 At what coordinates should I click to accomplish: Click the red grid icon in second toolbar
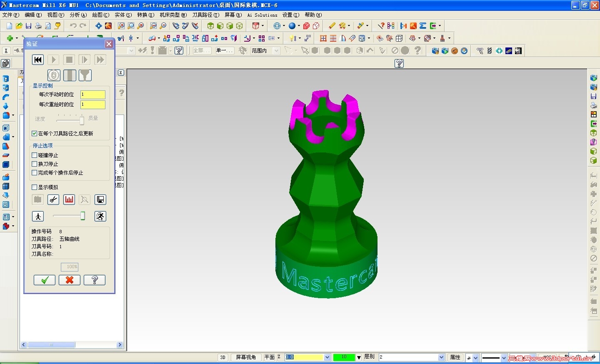coord(323,38)
